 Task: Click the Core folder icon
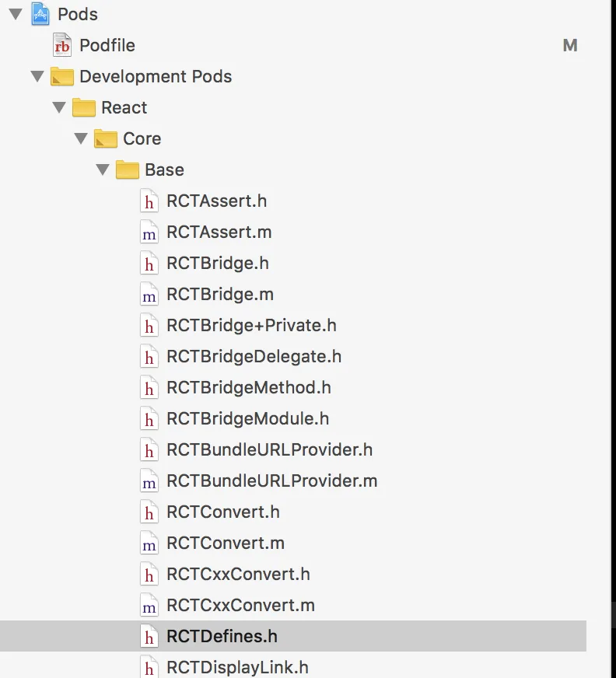tap(106, 138)
